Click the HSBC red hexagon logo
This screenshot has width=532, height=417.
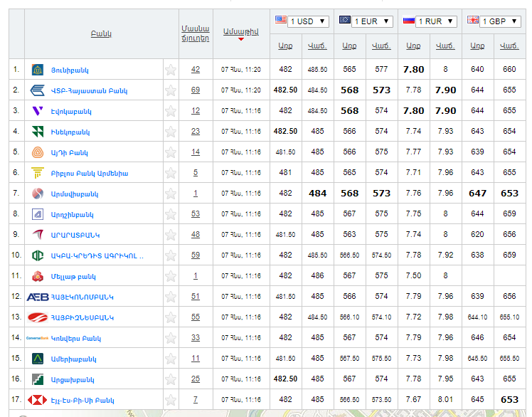[37, 400]
